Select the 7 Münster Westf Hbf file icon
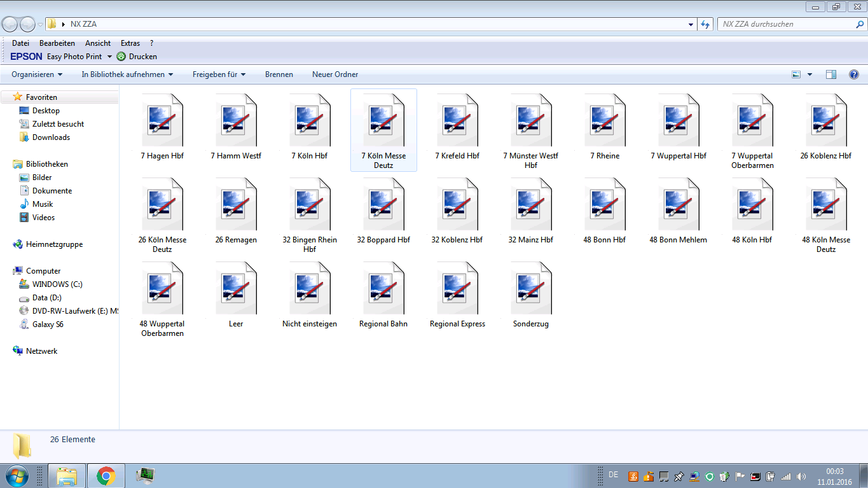This screenshot has width=868, height=488. pos(531,120)
